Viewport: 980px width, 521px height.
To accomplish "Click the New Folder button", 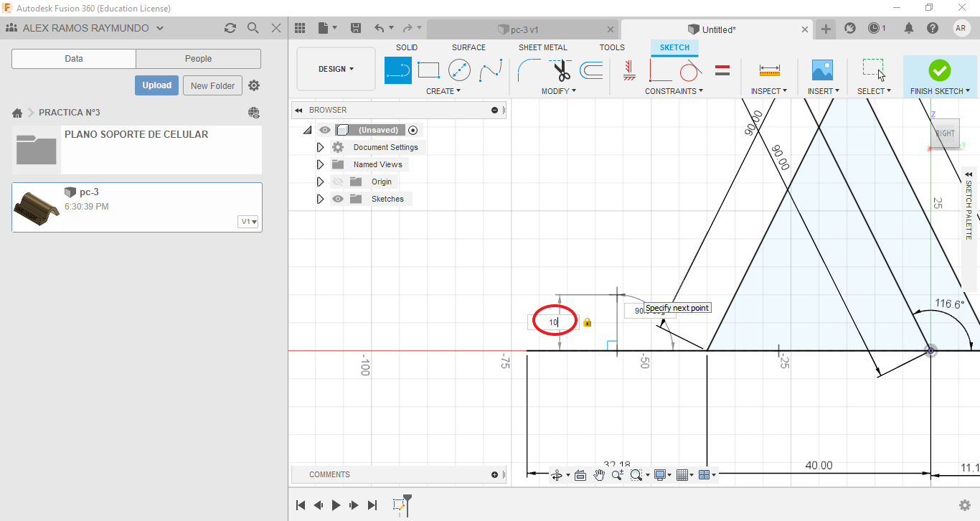I will pos(213,85).
